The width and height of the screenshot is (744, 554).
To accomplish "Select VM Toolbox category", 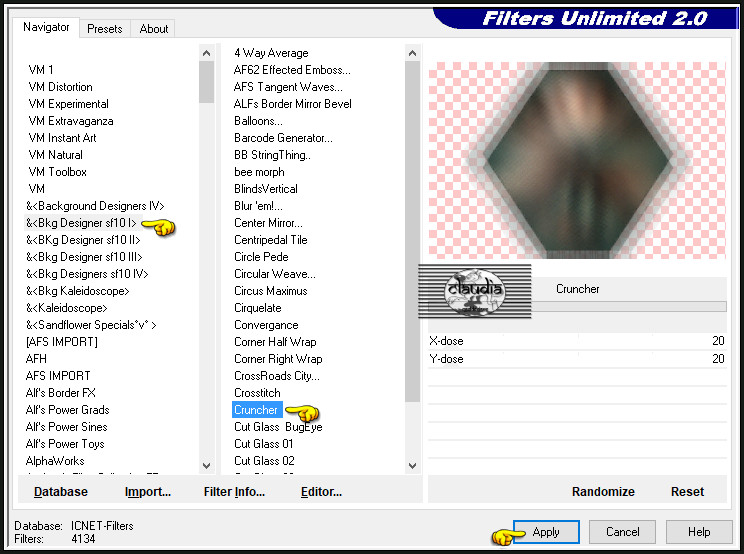I will click(x=57, y=172).
